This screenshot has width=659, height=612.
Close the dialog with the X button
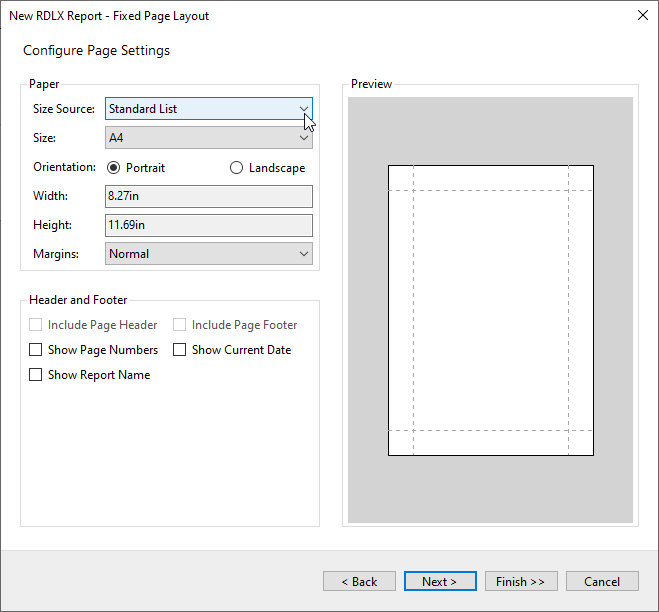(x=643, y=16)
